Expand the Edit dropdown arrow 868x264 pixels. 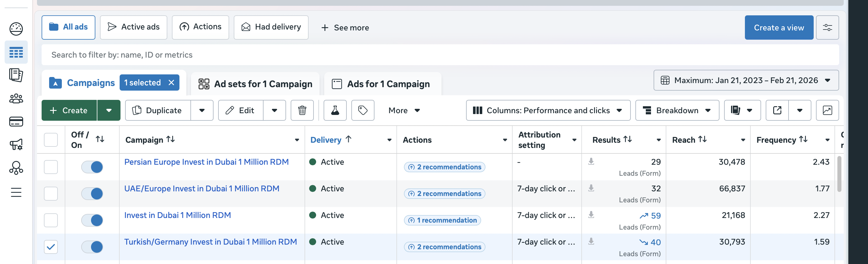(x=274, y=110)
